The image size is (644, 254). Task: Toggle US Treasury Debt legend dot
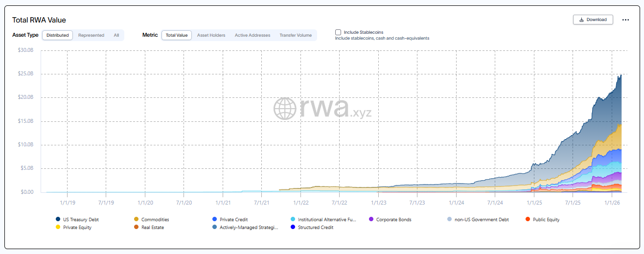[58, 220]
